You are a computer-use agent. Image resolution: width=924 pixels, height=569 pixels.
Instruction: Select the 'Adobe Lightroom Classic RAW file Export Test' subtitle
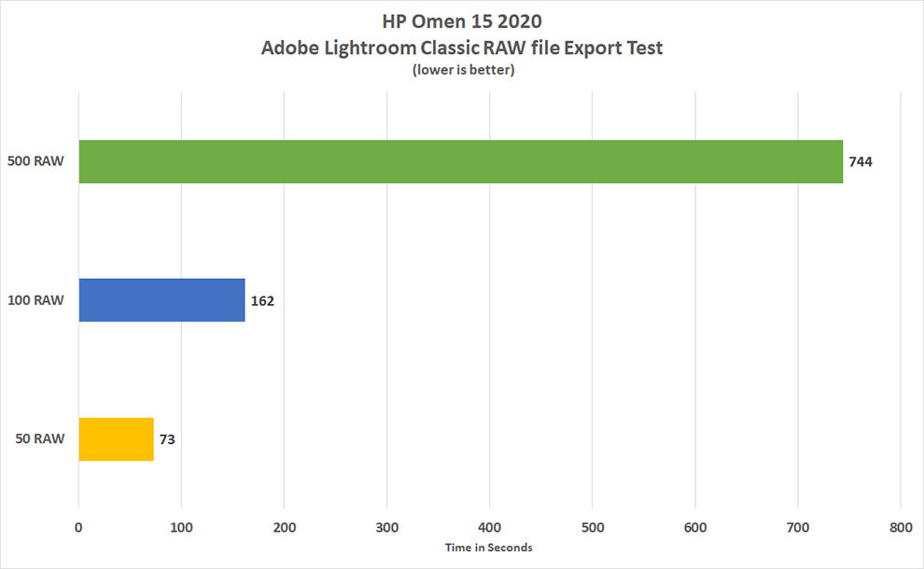point(462,48)
